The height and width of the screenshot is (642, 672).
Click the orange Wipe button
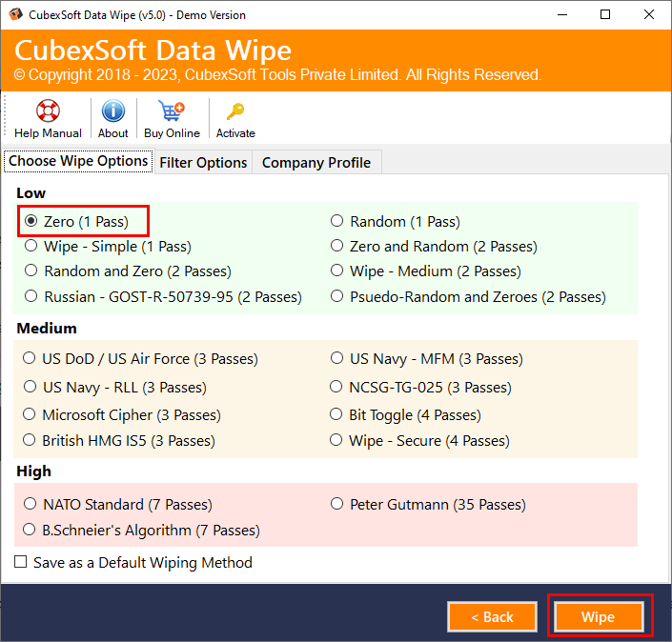(599, 616)
